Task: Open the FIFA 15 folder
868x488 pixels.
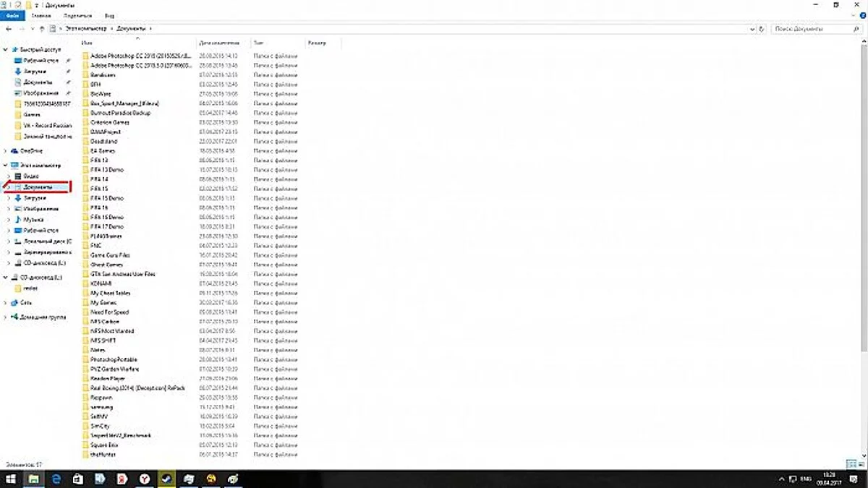Action: click(98, 188)
